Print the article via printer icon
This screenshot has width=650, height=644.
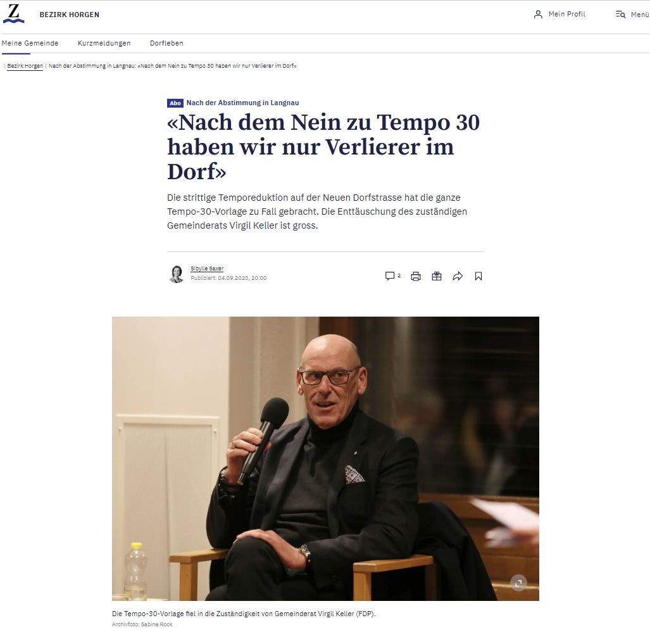pyautogui.click(x=416, y=276)
